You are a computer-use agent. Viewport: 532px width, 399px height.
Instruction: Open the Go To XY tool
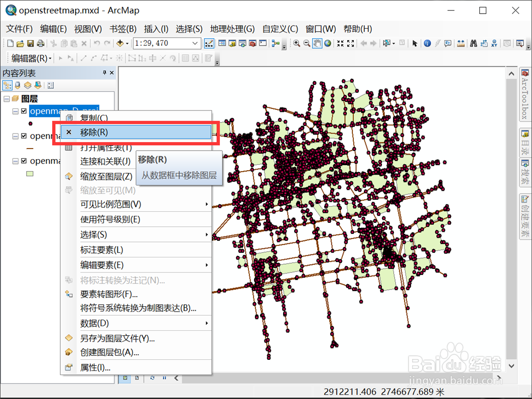click(x=494, y=44)
